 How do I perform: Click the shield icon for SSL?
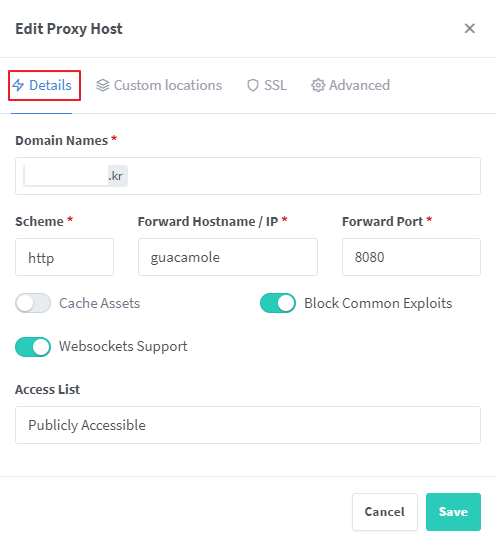click(253, 85)
